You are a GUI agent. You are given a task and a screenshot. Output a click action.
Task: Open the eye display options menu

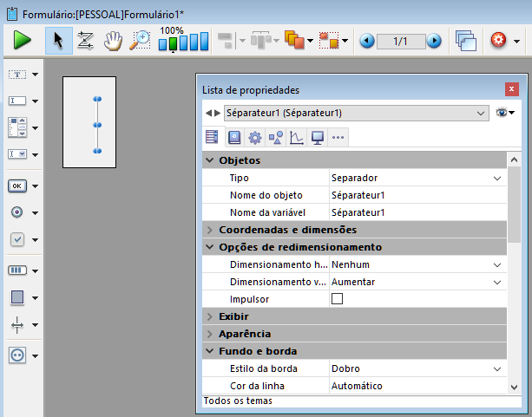tap(505, 113)
